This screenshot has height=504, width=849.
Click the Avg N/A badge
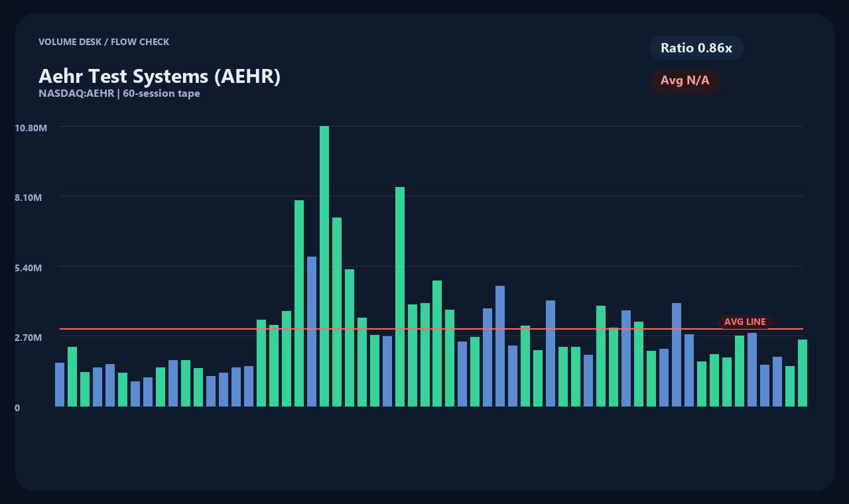[685, 81]
